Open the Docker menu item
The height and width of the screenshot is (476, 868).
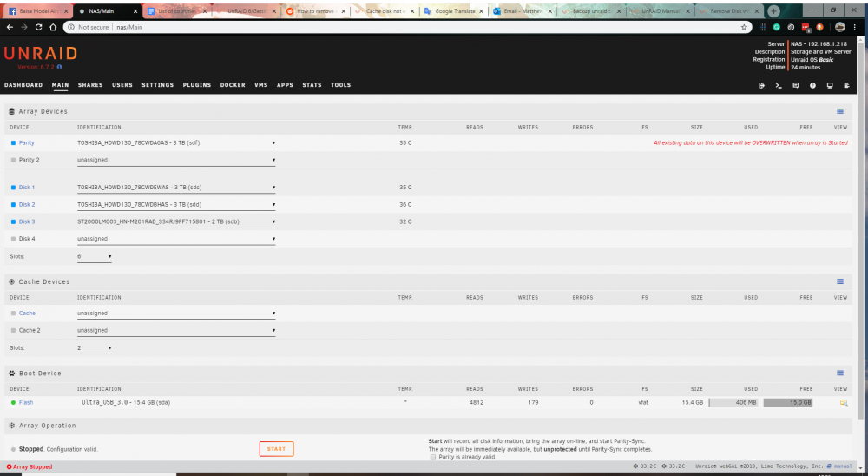pos(233,85)
